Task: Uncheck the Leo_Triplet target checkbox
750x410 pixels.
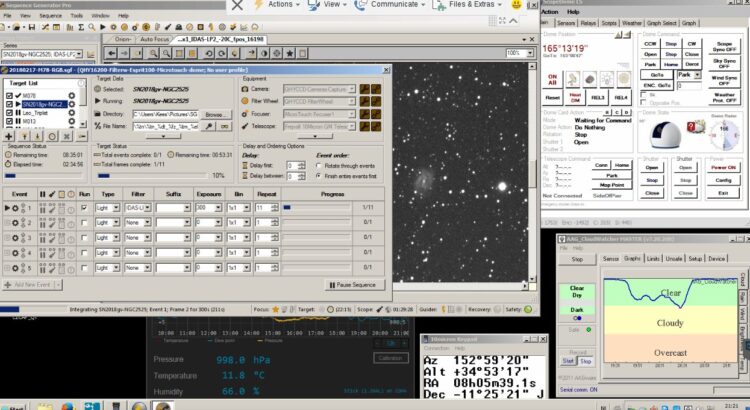Action: pyautogui.click(x=10, y=113)
